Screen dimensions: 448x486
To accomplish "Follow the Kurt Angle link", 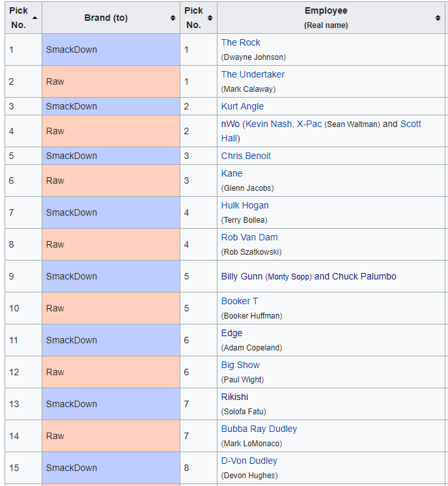I will (242, 106).
